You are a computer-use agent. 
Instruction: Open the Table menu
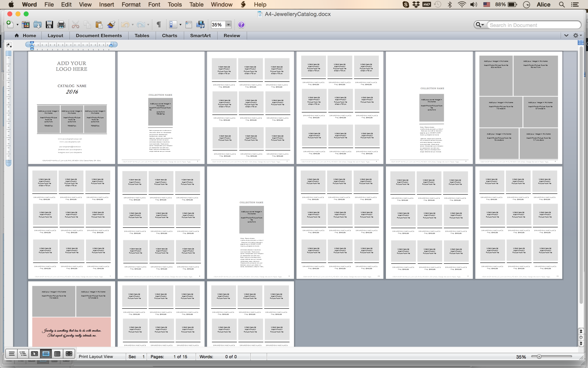pyautogui.click(x=196, y=4)
